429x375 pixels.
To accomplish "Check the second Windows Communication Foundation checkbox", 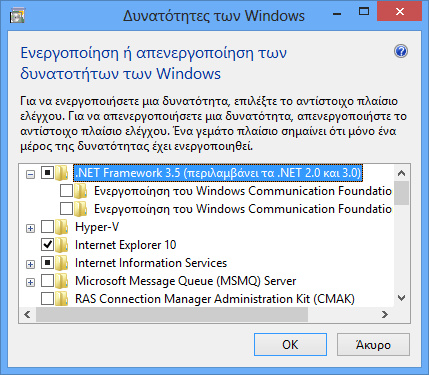I will pyautogui.click(x=66, y=209).
